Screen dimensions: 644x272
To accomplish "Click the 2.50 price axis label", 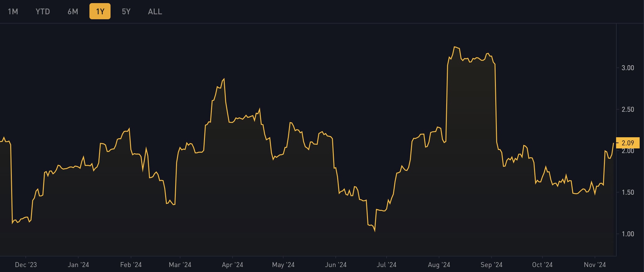I will point(628,109).
